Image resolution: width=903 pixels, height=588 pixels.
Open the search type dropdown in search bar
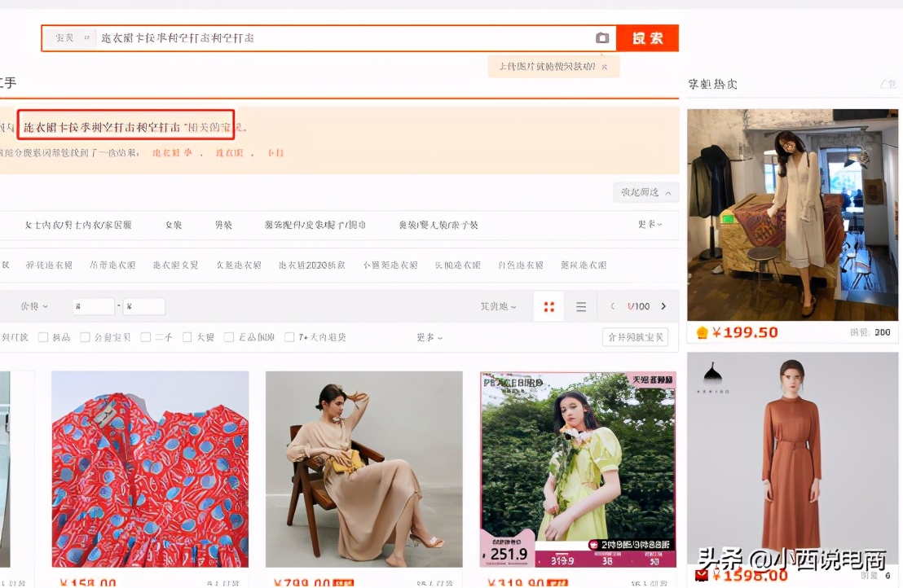72,38
